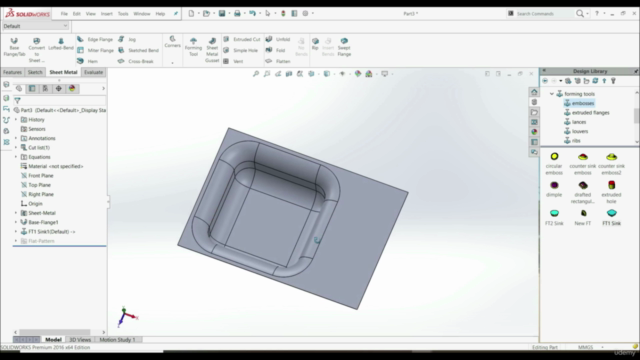Screen dimensions: 640x360
Task: Select the Base Flange/Tab tool
Action: click(14, 47)
